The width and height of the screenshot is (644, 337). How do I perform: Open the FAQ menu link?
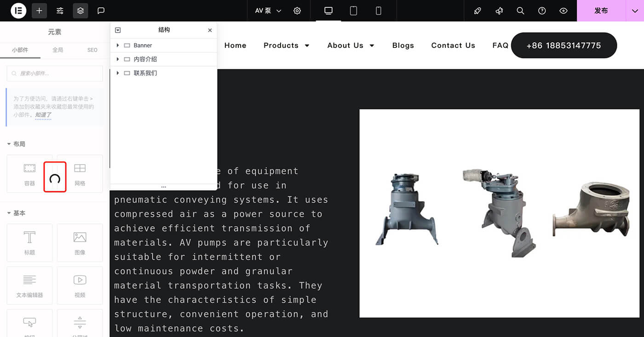500,45
